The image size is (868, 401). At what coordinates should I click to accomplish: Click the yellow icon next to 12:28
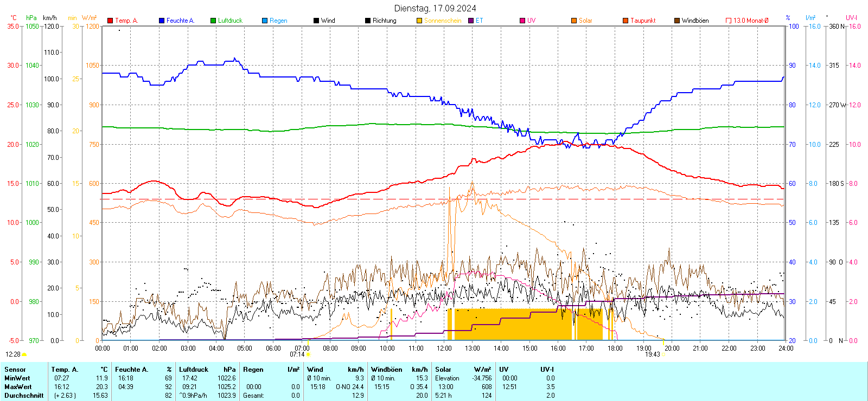pos(24,354)
